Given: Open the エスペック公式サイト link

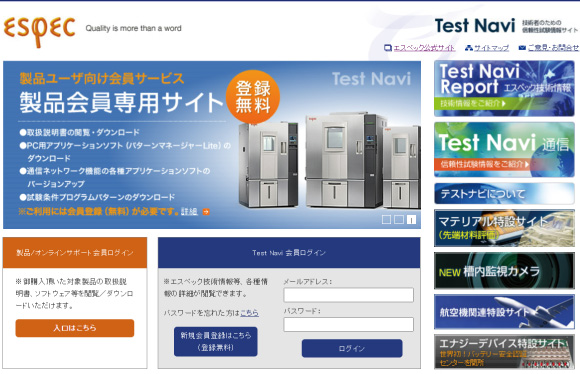Looking at the screenshot, I should pyautogui.click(x=424, y=48).
